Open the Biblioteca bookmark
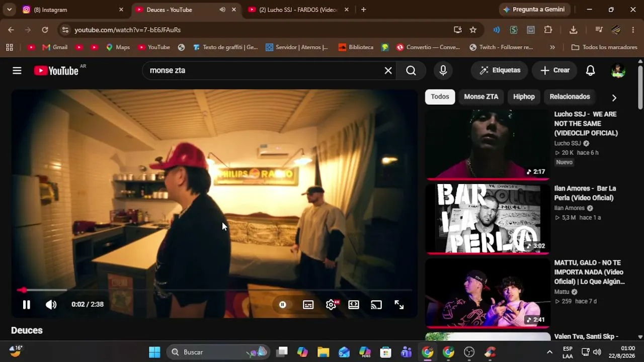Image resolution: width=644 pixels, height=362 pixels. (x=356, y=47)
